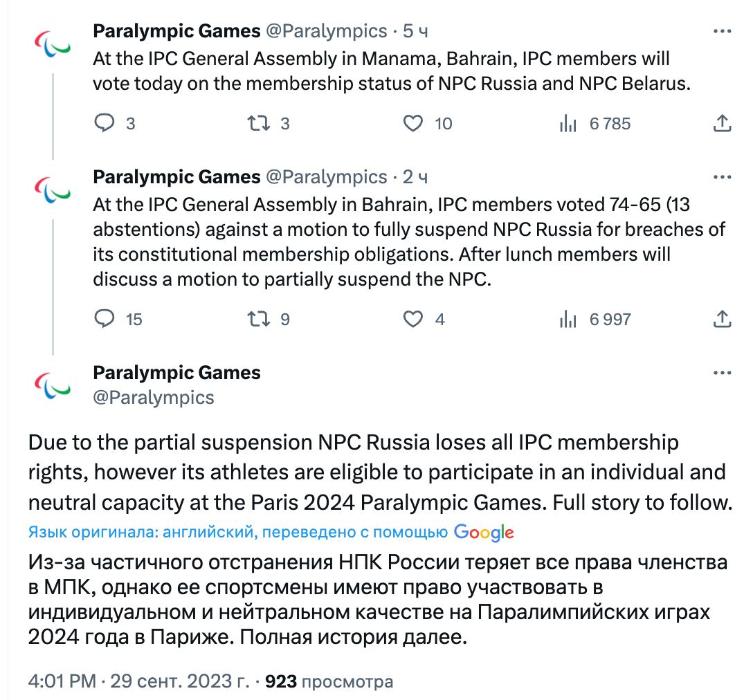Open view stats showing 6 997
Screen dimensions: 753x700
[x=568, y=319]
